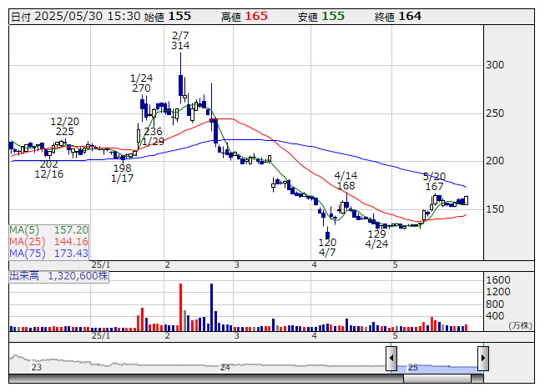The image size is (545, 392).
Task: Click the 198 1/17 low label
Action: [x=123, y=173]
